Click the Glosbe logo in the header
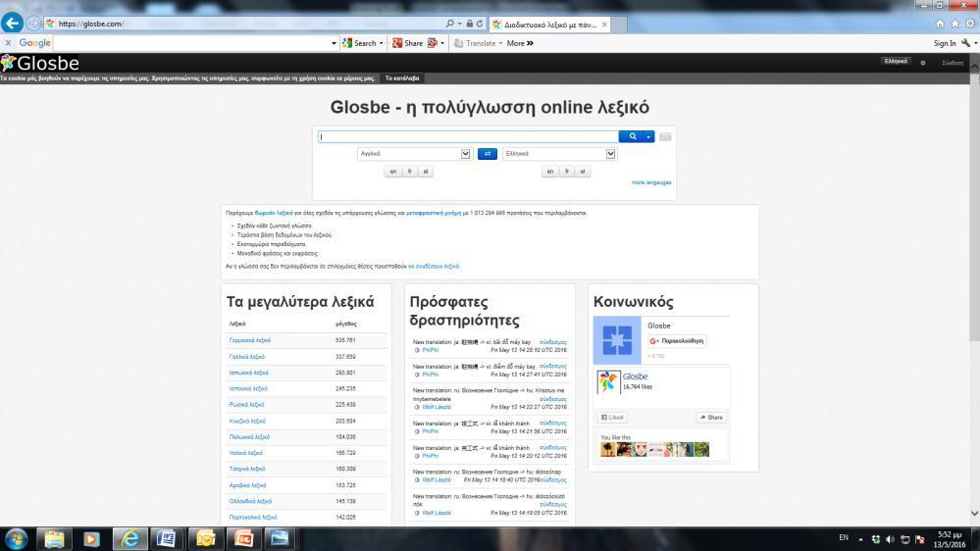 click(40, 63)
